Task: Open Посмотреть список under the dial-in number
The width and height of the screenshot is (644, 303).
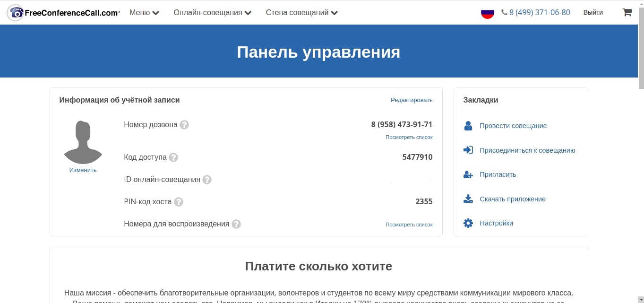Action: click(409, 137)
